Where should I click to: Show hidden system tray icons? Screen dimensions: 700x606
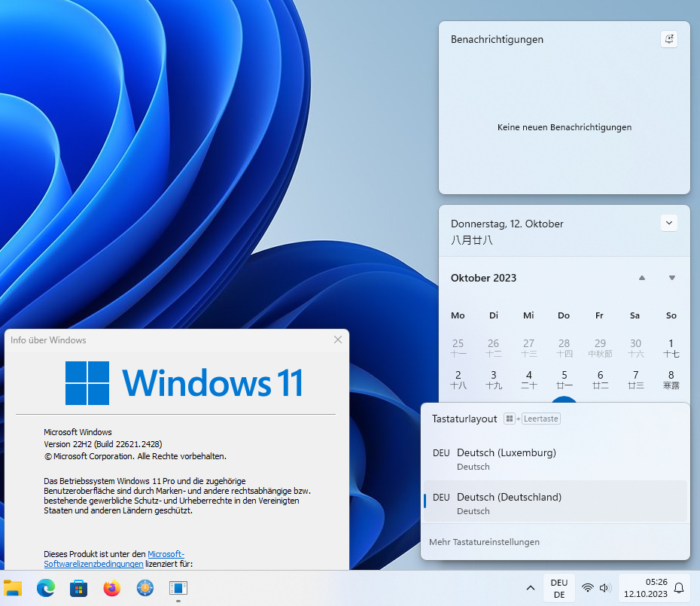point(531,588)
